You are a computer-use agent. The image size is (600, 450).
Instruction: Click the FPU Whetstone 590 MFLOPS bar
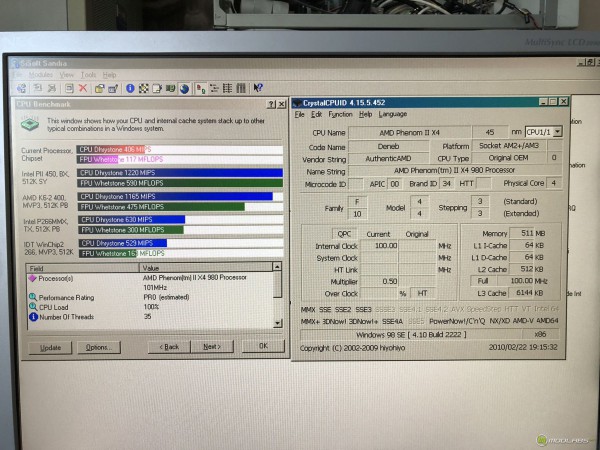tap(180, 183)
